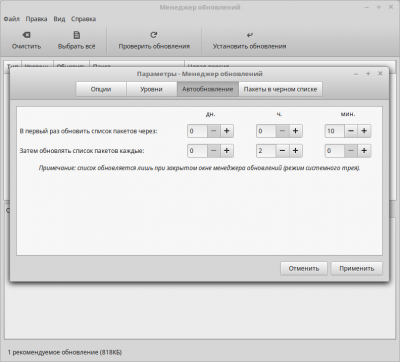
Task: Close the main Менеджер обновлений window
Action: pyautogui.click(x=391, y=7)
